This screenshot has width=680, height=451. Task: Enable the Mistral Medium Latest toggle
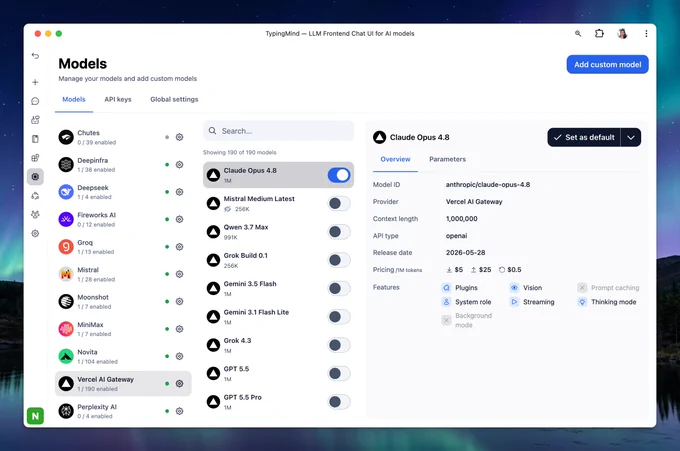(x=339, y=203)
